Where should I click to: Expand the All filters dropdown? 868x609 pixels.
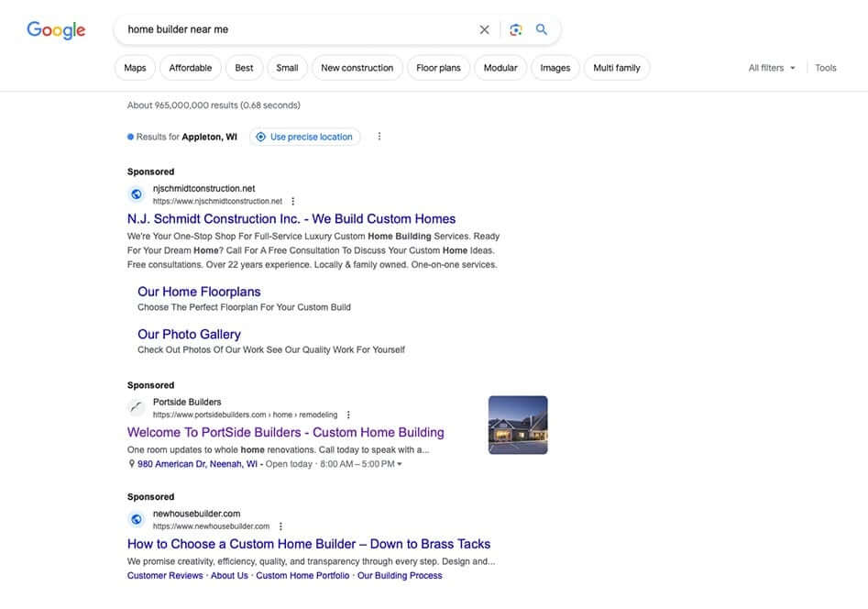[x=772, y=68]
